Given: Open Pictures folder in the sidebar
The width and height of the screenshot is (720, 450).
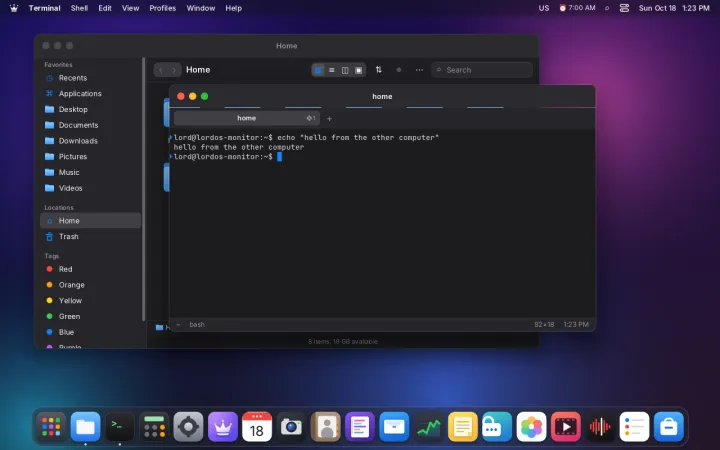Looking at the screenshot, I should click(x=90, y=157).
